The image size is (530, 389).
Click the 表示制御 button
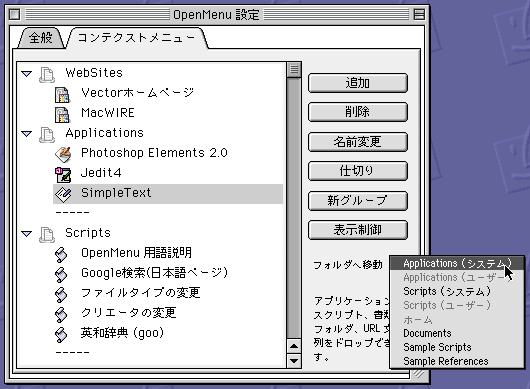358,230
